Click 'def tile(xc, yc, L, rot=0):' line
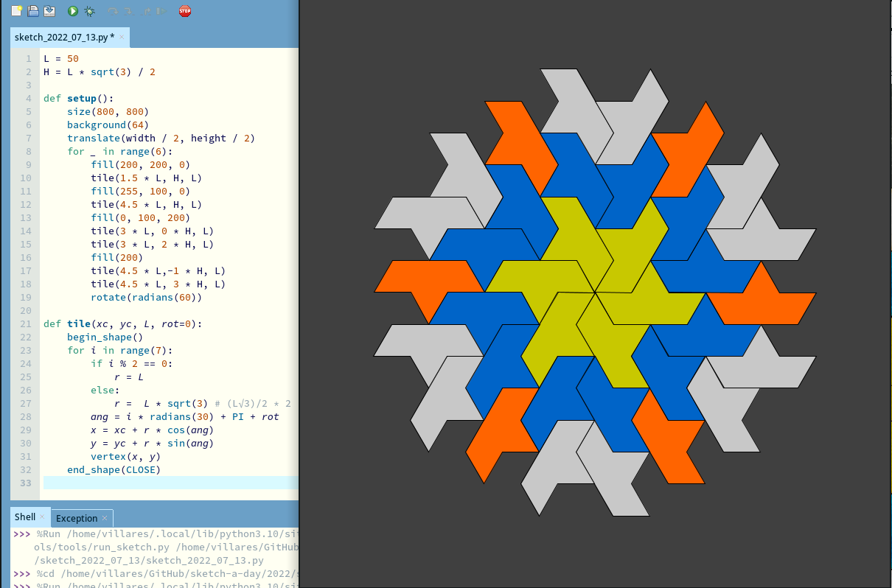892x588 pixels. pos(123,323)
